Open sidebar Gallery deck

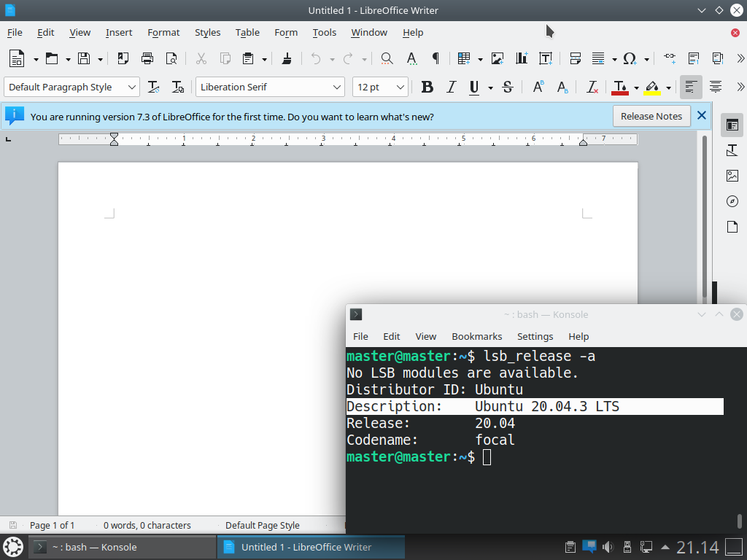click(x=732, y=175)
